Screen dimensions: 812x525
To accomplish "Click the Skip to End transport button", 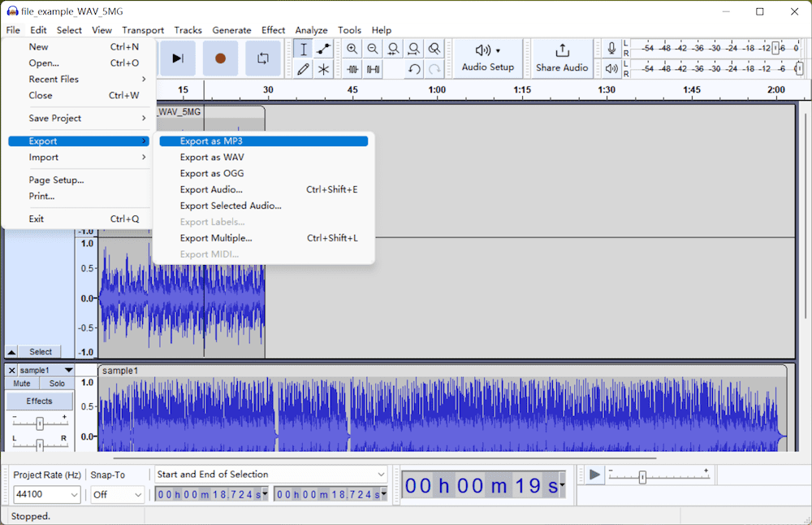I will click(178, 58).
